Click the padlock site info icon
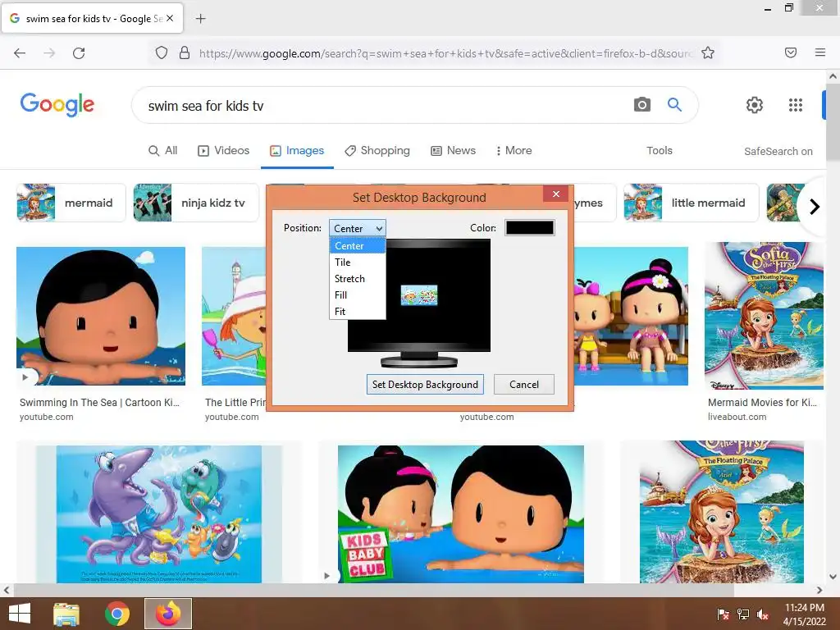 (x=185, y=52)
